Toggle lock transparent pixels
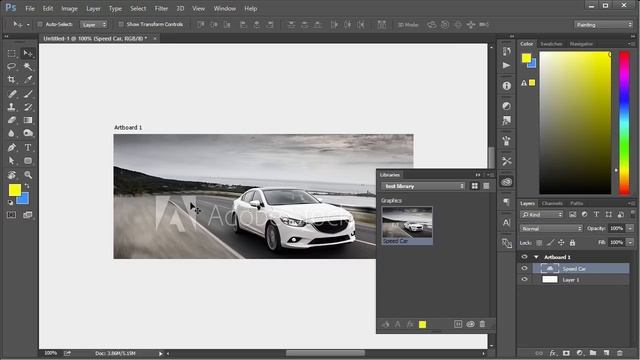 pos(539,242)
